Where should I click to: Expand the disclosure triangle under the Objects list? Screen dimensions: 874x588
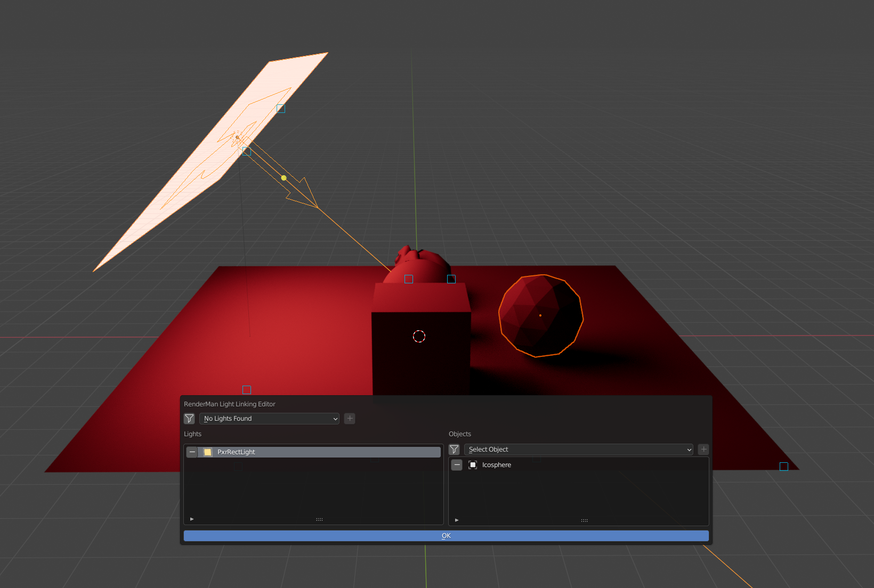457,520
